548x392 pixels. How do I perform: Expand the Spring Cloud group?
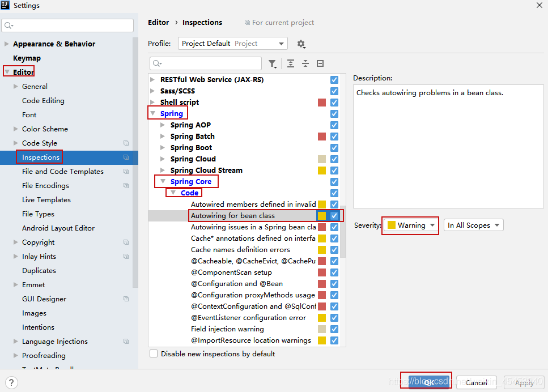[163, 159]
